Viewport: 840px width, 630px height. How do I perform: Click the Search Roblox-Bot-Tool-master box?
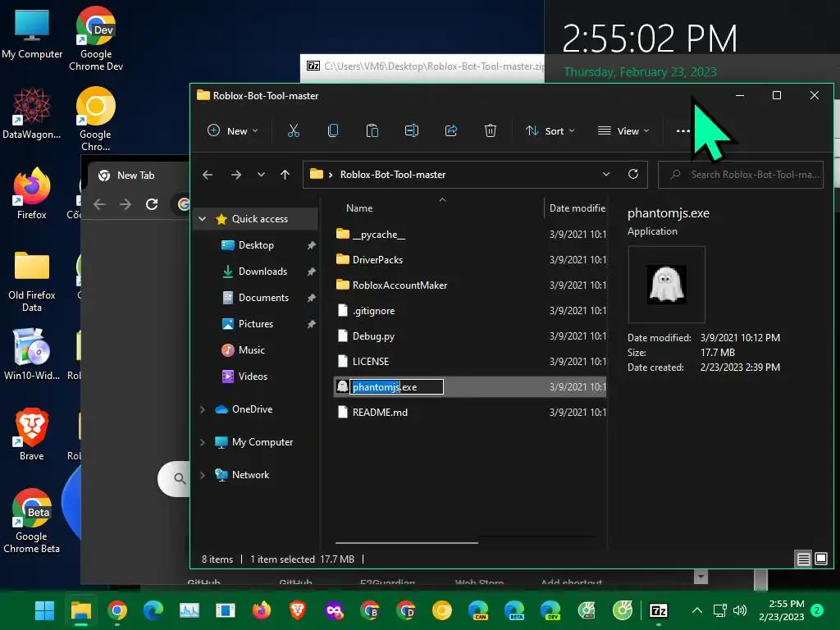[741, 175]
